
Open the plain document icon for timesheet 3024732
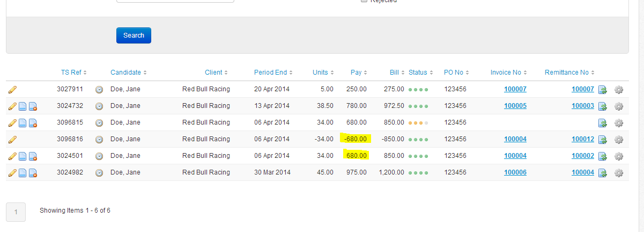pos(23,106)
